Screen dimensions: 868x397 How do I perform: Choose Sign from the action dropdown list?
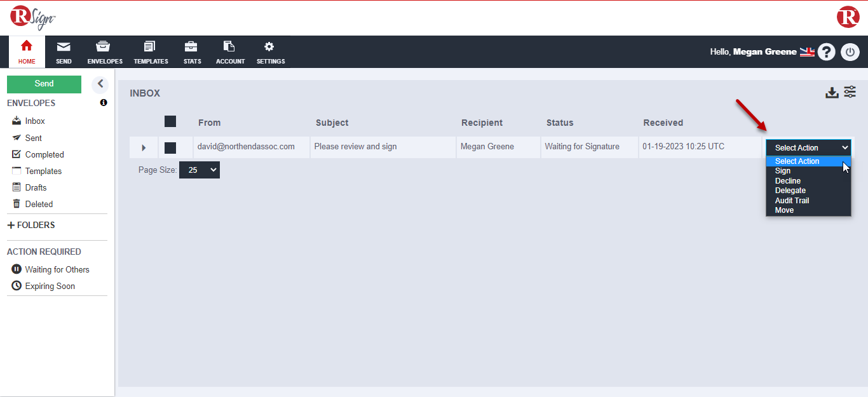pyautogui.click(x=783, y=171)
